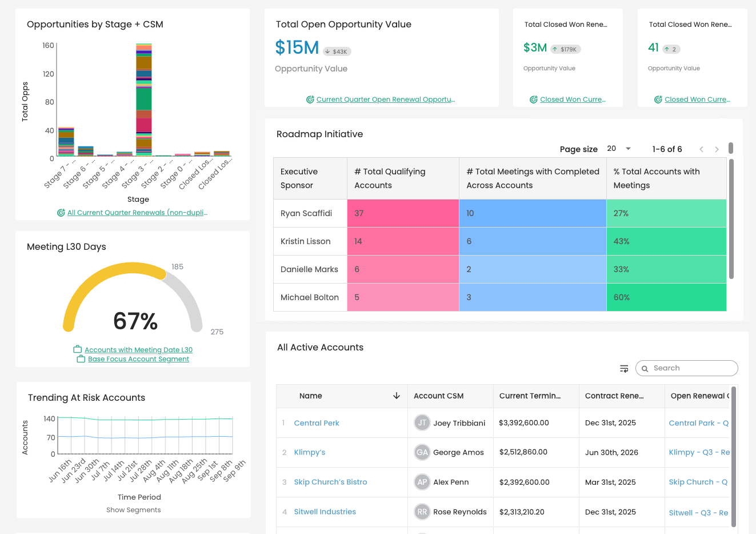Click the $43K down-trend badge
Screen dimensions: 756x534
coord(337,51)
